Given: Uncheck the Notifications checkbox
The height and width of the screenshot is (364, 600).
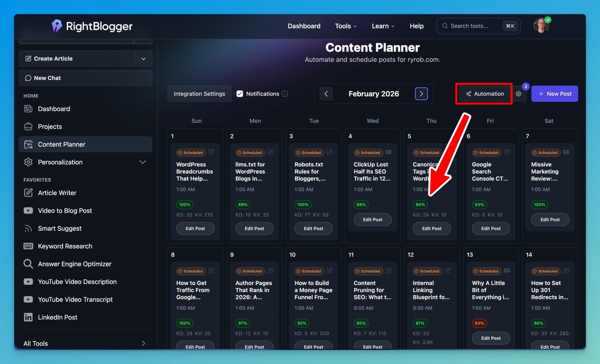Looking at the screenshot, I should [240, 93].
